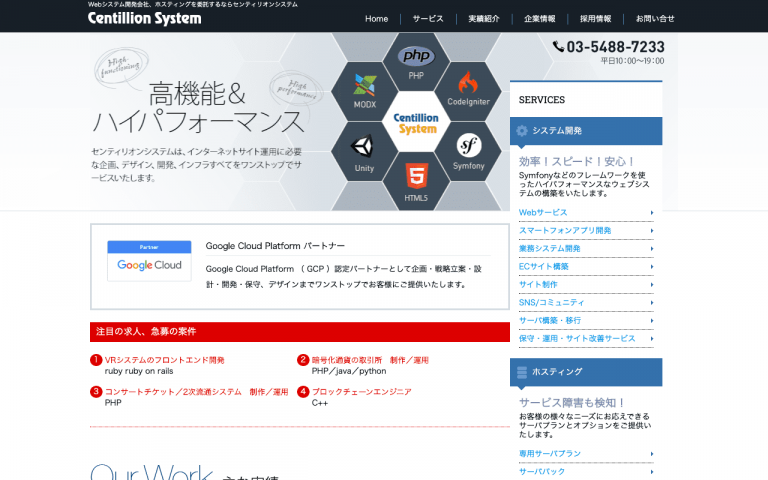Open the スマートフォンアプリ開発 link
Image resolution: width=768 pixels, height=480 pixels.
coord(565,231)
